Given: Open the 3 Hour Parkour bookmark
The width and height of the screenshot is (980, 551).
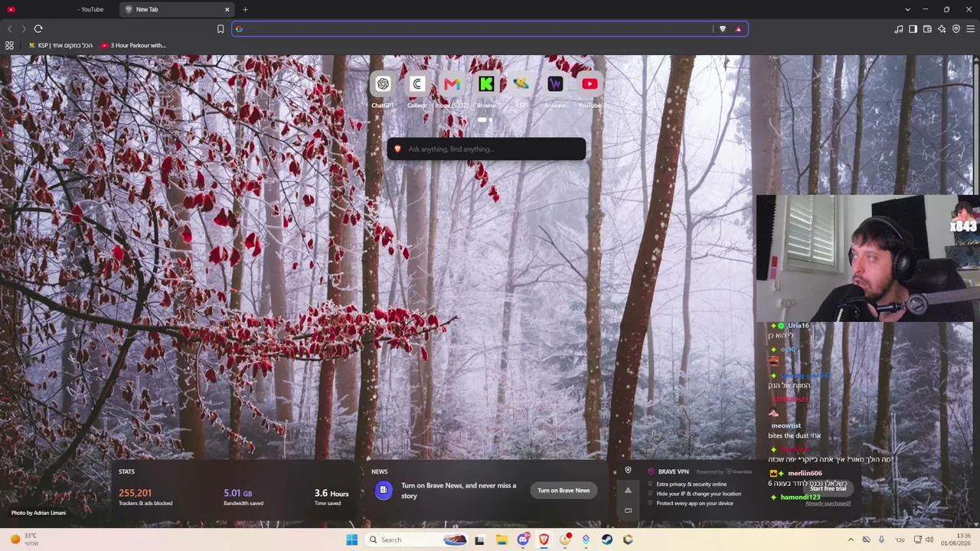Looking at the screenshot, I should pos(133,45).
